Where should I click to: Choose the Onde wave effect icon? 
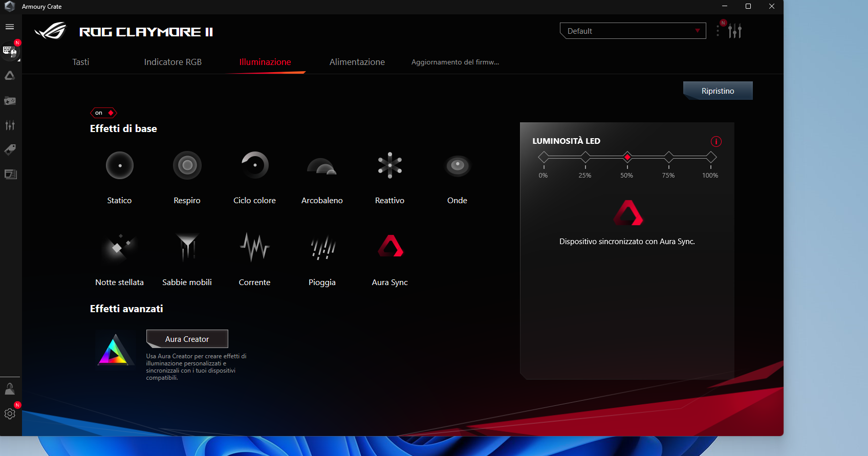coord(458,165)
